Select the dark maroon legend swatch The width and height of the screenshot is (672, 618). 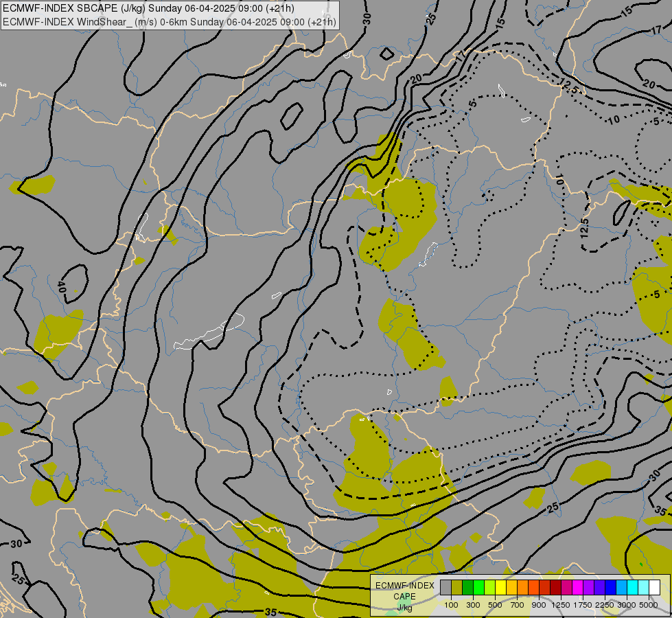tap(555, 587)
